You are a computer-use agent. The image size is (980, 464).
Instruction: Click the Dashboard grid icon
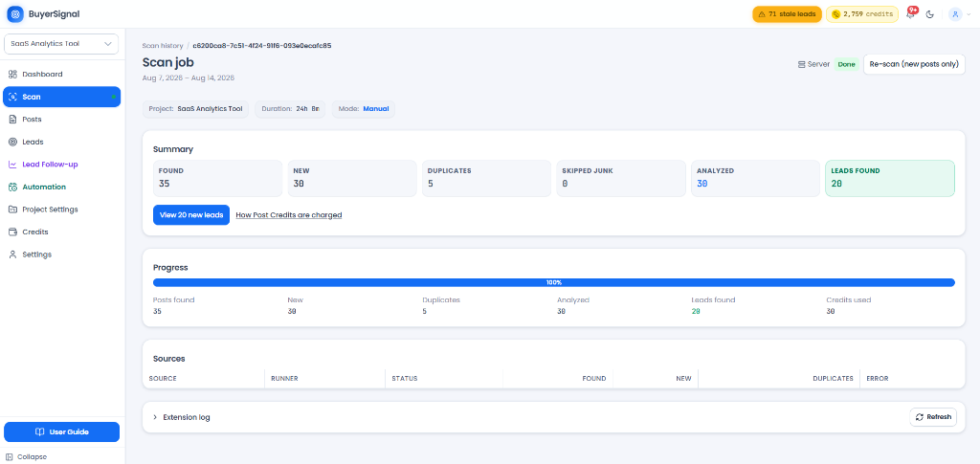pos(12,75)
